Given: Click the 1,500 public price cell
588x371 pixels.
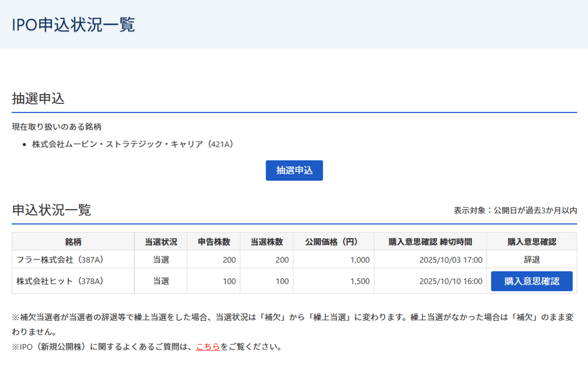Looking at the screenshot, I should pos(360,281).
